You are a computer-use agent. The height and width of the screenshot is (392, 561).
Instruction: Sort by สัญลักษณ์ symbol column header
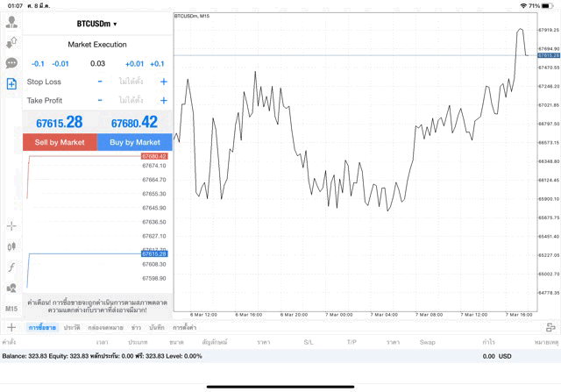click(215, 342)
